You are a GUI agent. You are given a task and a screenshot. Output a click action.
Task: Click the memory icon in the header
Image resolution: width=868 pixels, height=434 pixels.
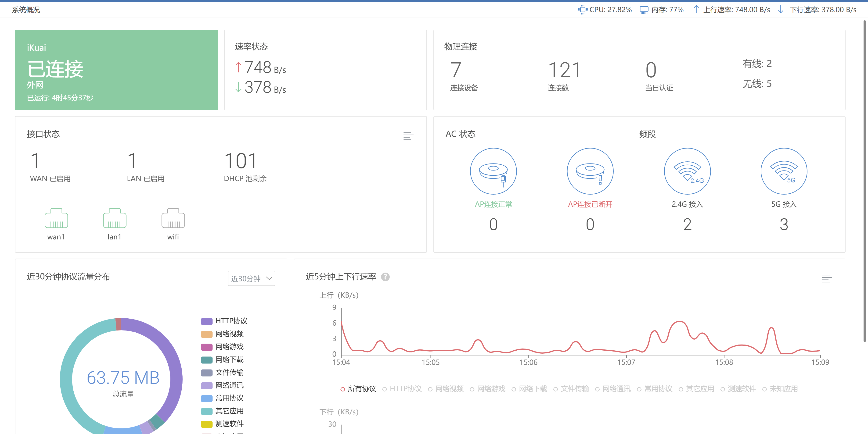pyautogui.click(x=644, y=10)
